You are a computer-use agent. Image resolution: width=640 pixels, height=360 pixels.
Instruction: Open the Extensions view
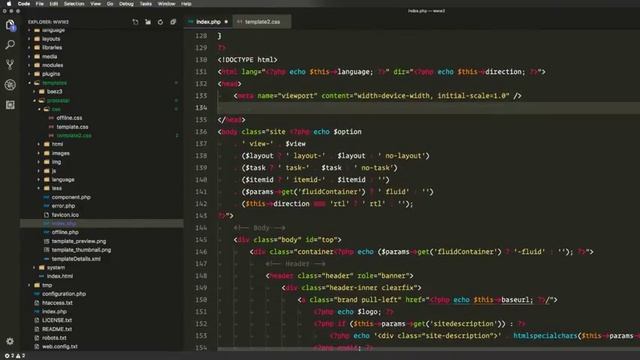click(x=10, y=105)
